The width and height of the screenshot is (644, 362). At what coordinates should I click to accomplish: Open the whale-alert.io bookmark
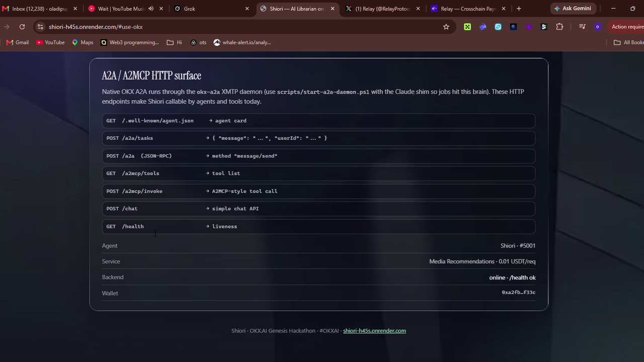(x=242, y=42)
